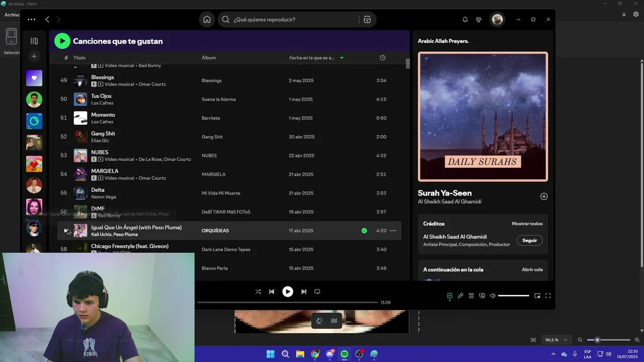Viewport: 644px width, 362px height.
Task: Zoom out in Paint via minus magnifier
Action: pos(580,340)
